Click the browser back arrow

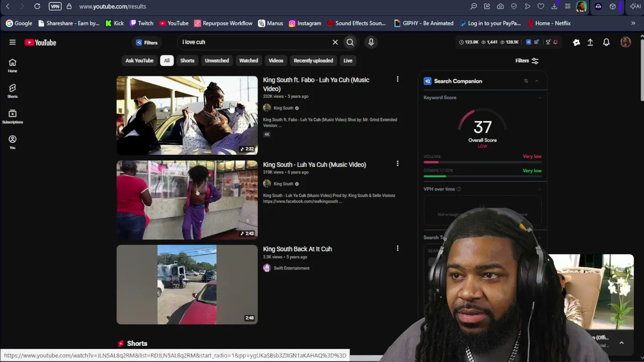coord(8,7)
